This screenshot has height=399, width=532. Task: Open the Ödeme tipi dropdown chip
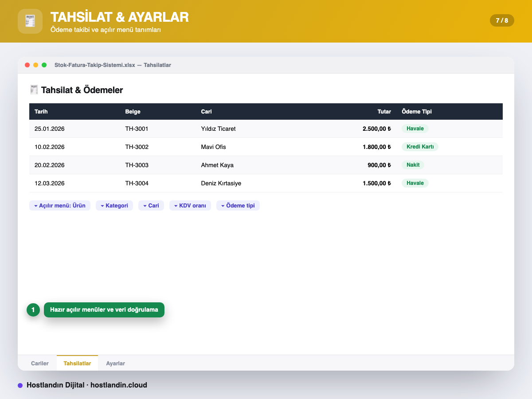(x=238, y=206)
